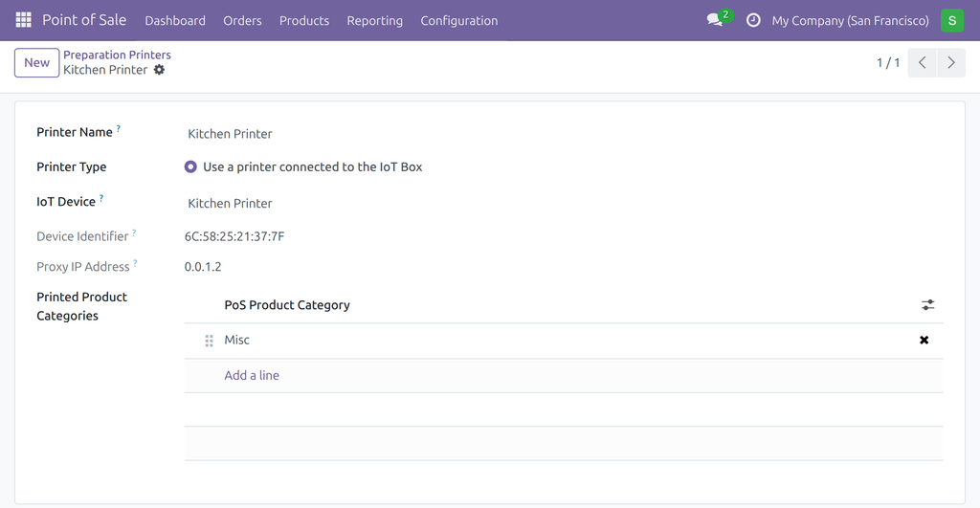Open the gear actions menu for Kitchen Printer
Screen dimensions: 980x508
(160, 70)
